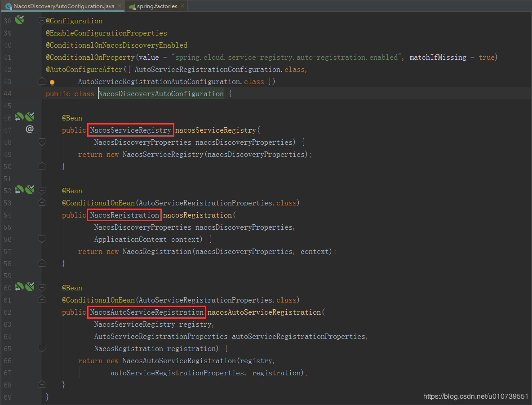Click spring.factories file icon on tab
Viewport: 532px width, 405px height.
132,6
